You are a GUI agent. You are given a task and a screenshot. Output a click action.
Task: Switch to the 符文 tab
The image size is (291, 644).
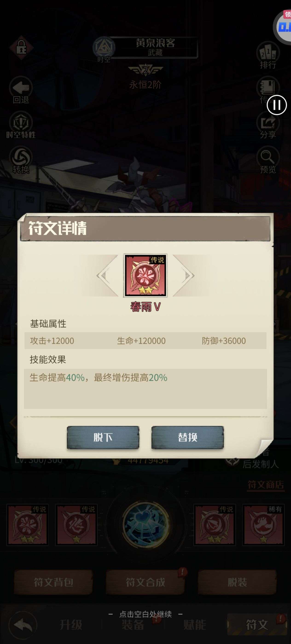click(257, 625)
